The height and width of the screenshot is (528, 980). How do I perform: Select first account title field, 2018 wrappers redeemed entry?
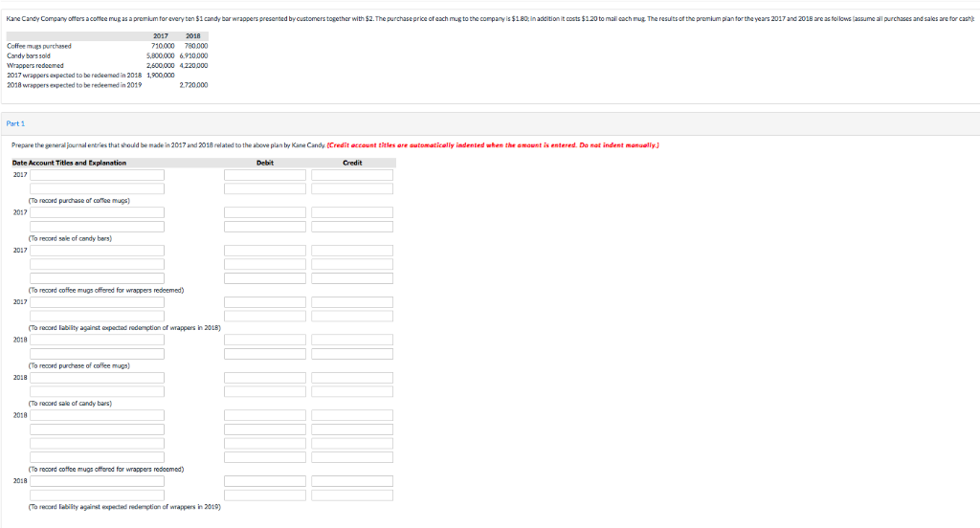click(x=98, y=415)
